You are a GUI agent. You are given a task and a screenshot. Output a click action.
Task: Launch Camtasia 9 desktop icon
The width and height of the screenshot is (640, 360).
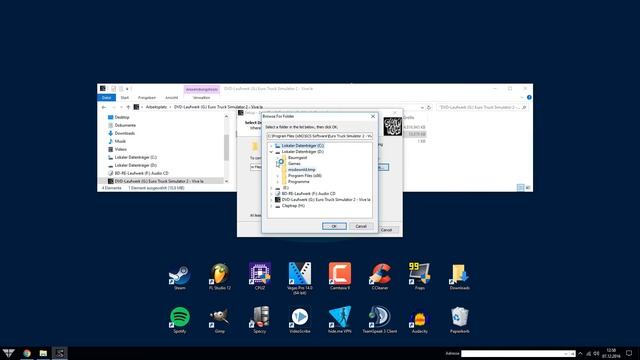point(340,276)
